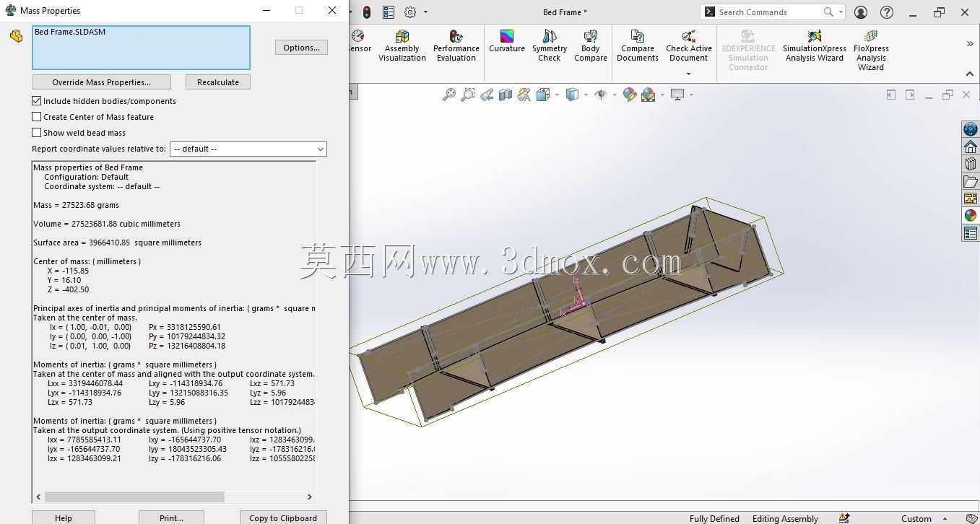
Task: Click the Print... button
Action: point(171,518)
